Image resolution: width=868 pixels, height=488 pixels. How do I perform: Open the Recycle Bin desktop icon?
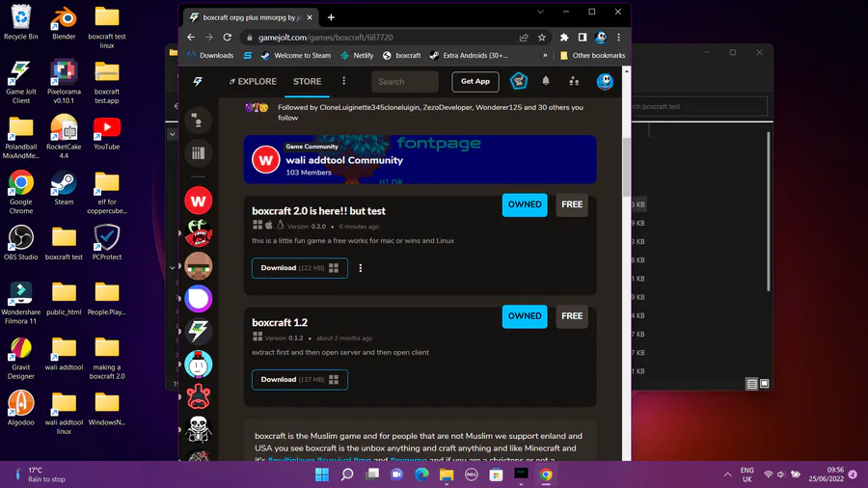pos(21,22)
